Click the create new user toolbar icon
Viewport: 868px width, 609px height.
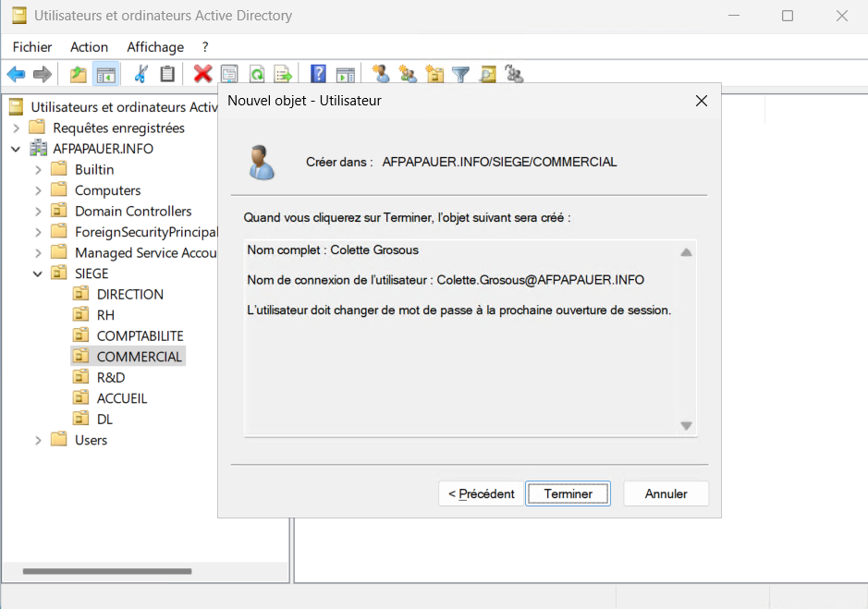380,74
